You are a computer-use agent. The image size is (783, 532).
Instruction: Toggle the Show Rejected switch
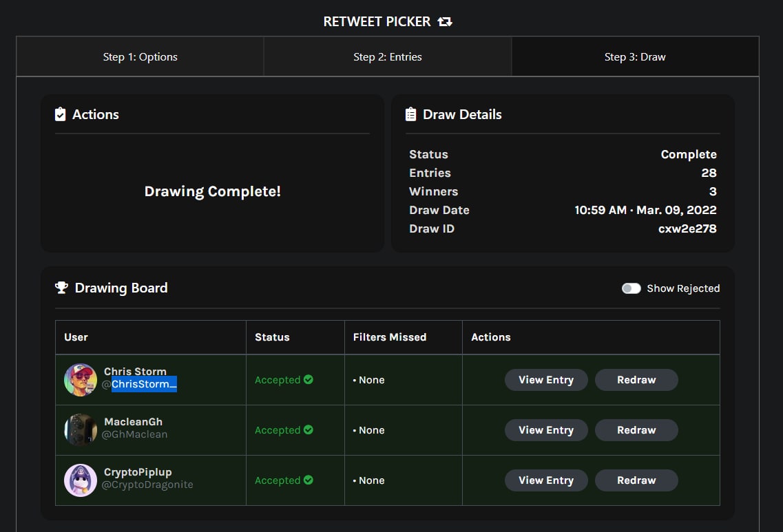click(x=631, y=288)
